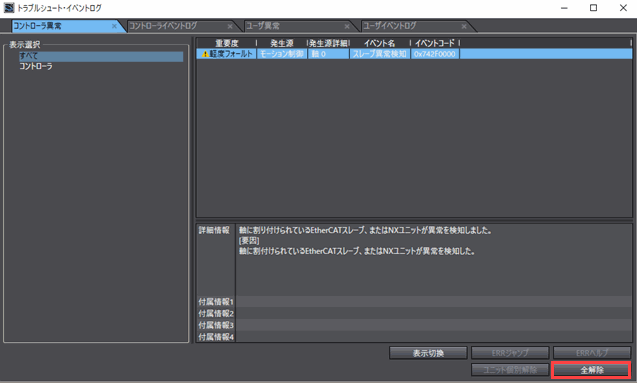Close the コントローライベントログ tab with its x
The height and width of the screenshot is (383, 637).
point(230,26)
